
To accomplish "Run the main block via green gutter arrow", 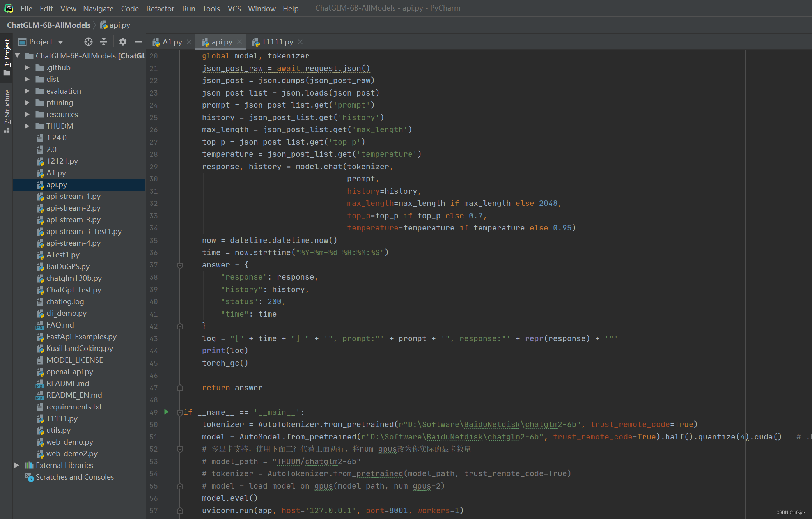I will tap(166, 412).
